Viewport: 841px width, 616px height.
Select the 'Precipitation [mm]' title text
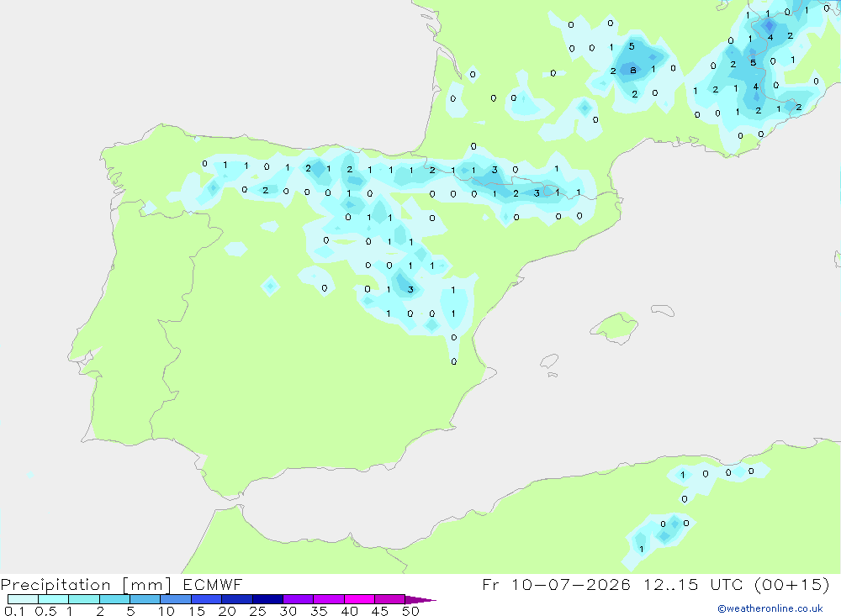click(86, 585)
